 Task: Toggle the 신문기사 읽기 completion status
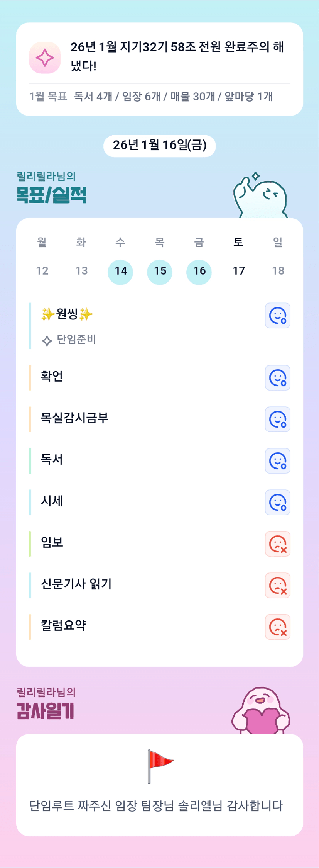pos(277,586)
